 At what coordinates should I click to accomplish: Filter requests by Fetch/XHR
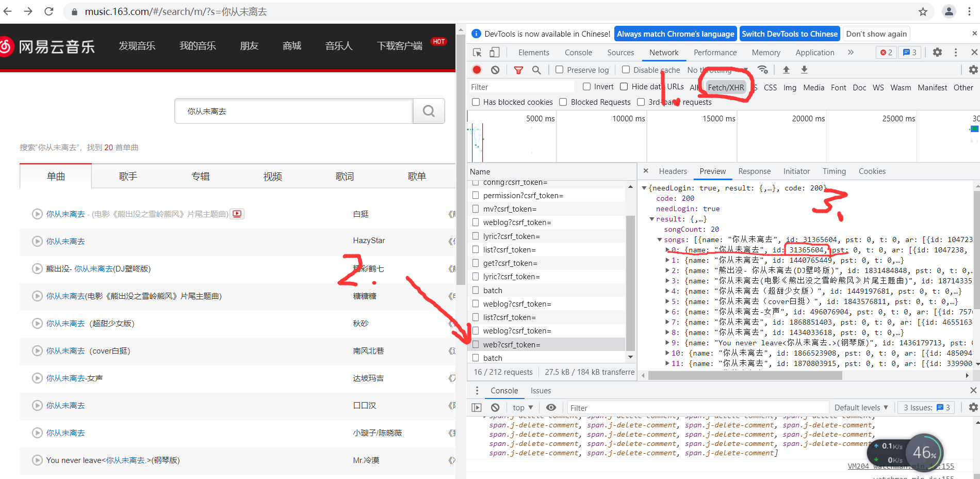tap(726, 87)
